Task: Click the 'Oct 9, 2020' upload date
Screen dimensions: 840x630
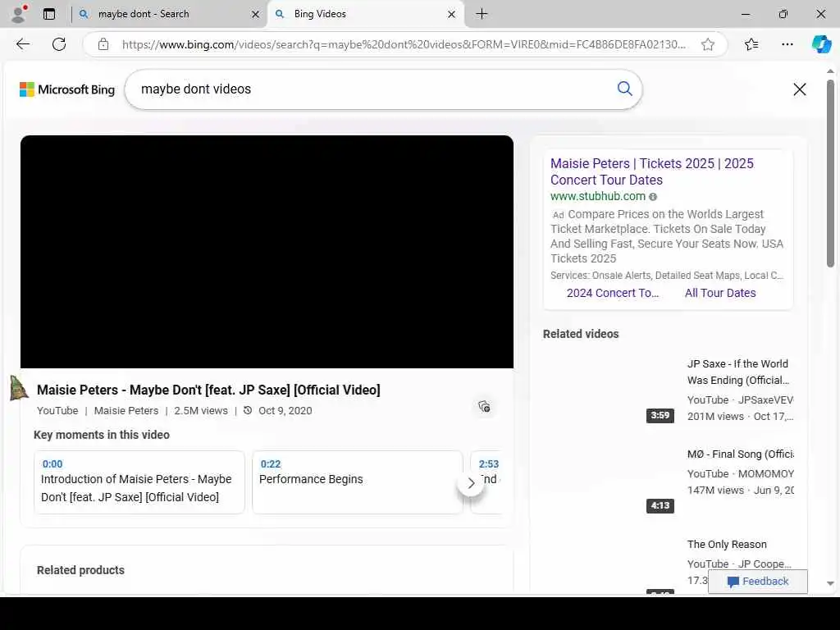Action: pyautogui.click(x=285, y=411)
